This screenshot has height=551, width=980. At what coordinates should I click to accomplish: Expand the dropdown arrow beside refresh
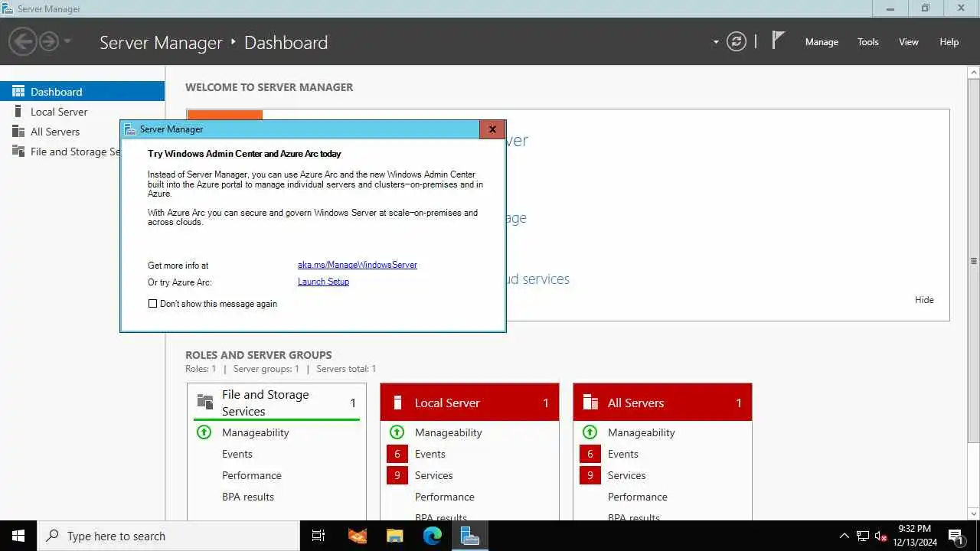tap(716, 42)
